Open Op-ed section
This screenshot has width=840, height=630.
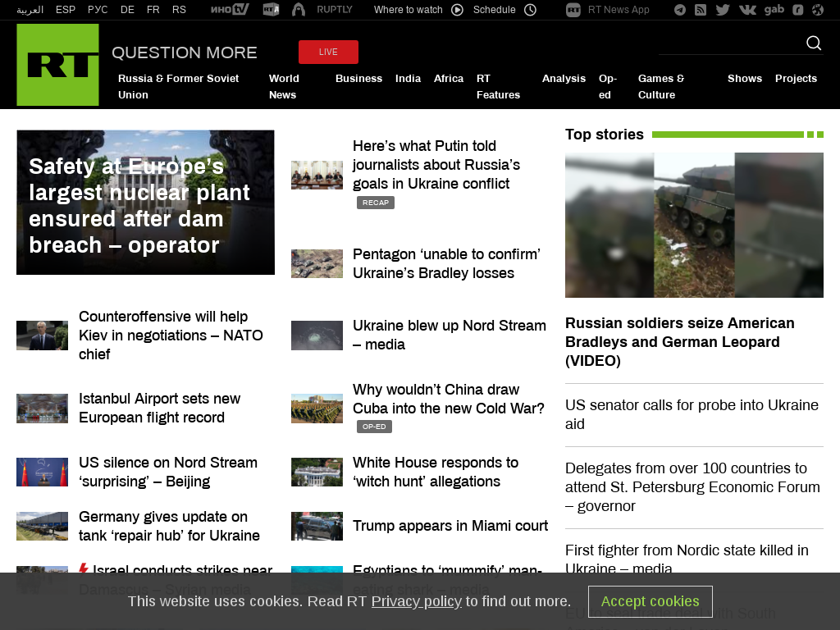[608, 86]
